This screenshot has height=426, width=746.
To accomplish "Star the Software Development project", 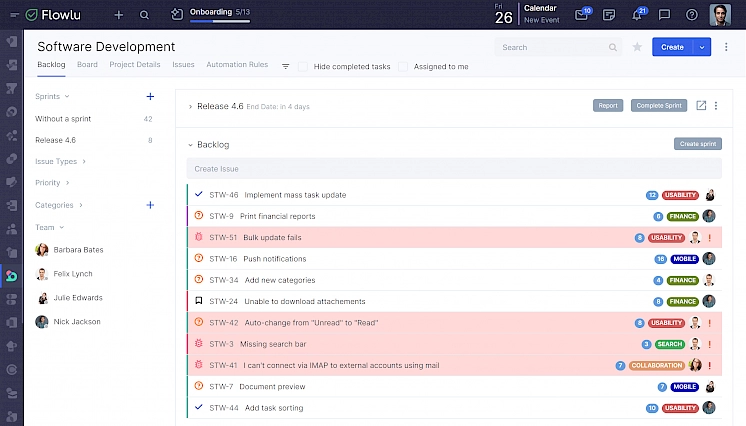I will click(637, 47).
